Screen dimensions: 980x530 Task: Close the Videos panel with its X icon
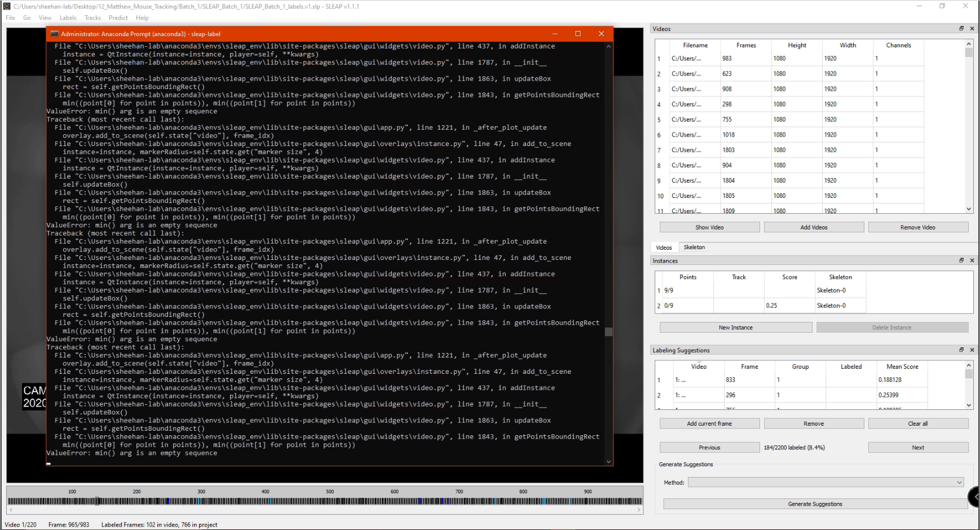(x=972, y=28)
